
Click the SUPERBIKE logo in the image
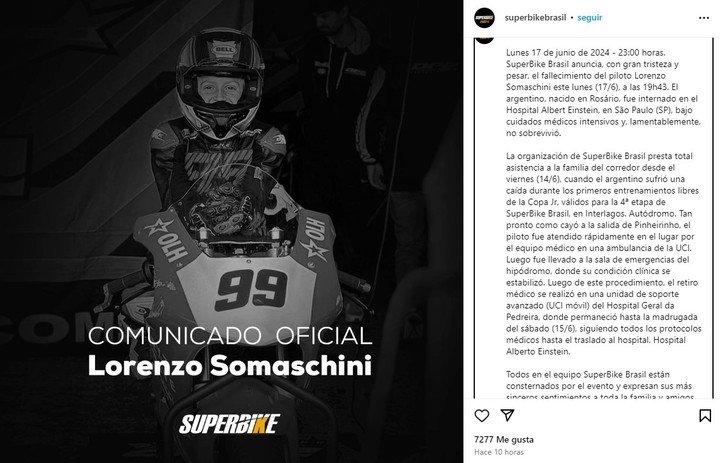point(229,423)
